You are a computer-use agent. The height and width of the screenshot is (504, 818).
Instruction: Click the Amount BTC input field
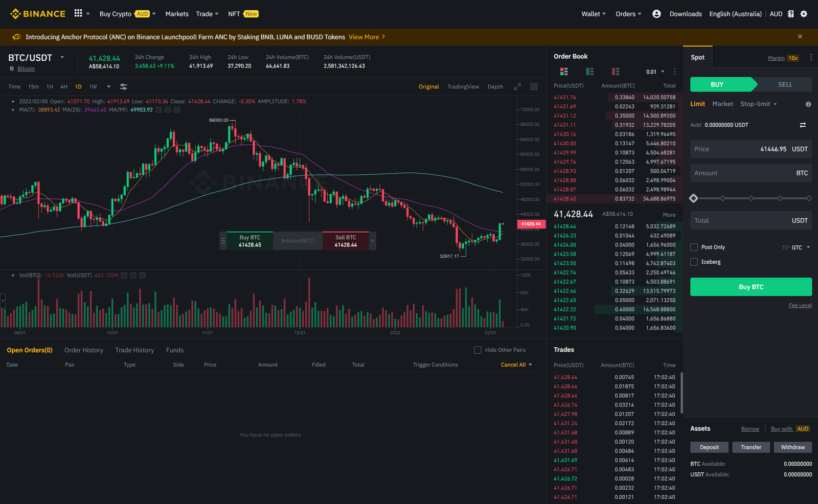(751, 173)
